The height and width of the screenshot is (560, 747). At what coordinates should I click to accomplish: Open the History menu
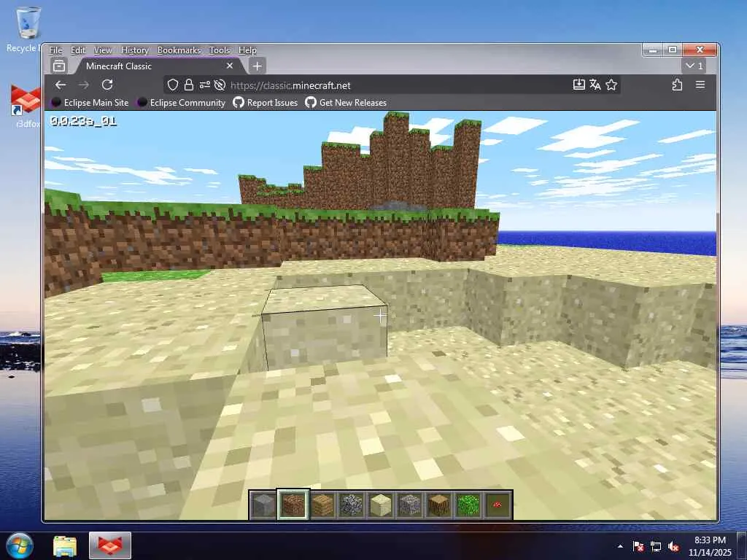pyautogui.click(x=135, y=50)
